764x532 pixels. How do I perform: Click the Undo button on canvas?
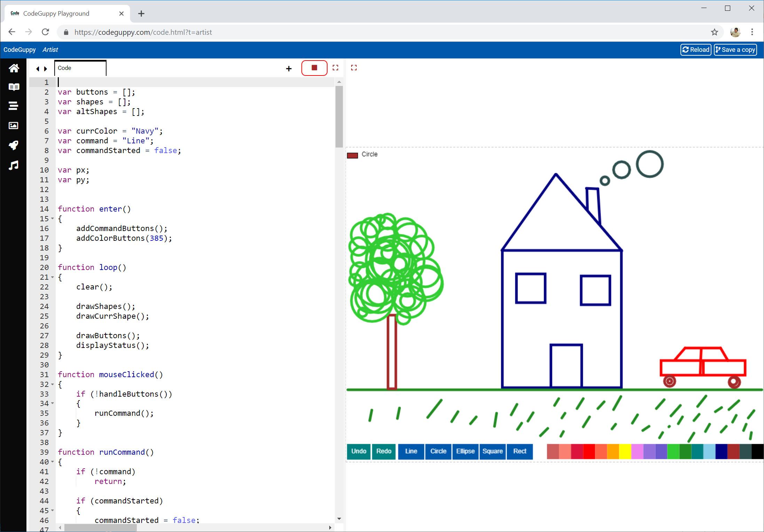[x=359, y=451]
